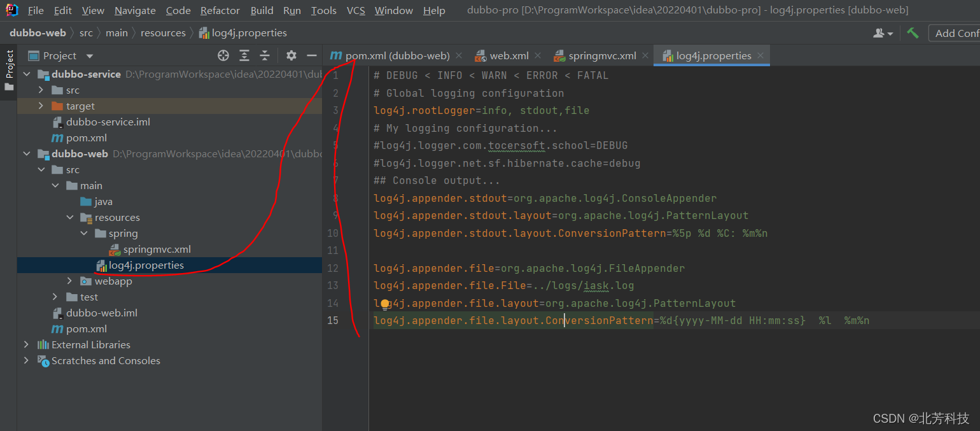Image resolution: width=980 pixels, height=431 pixels.
Task: Open the Tools menu
Action: coord(324,11)
